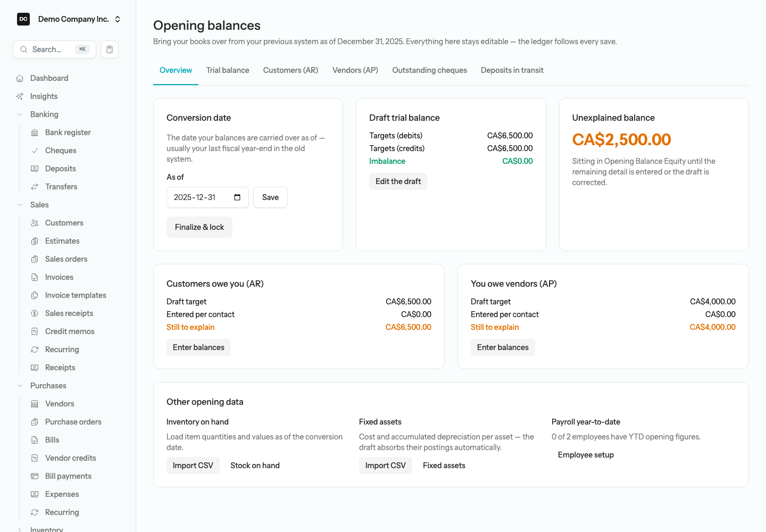Click Enter balances under You owe vendors
Viewport: 766px width, 532px height.
503,347
